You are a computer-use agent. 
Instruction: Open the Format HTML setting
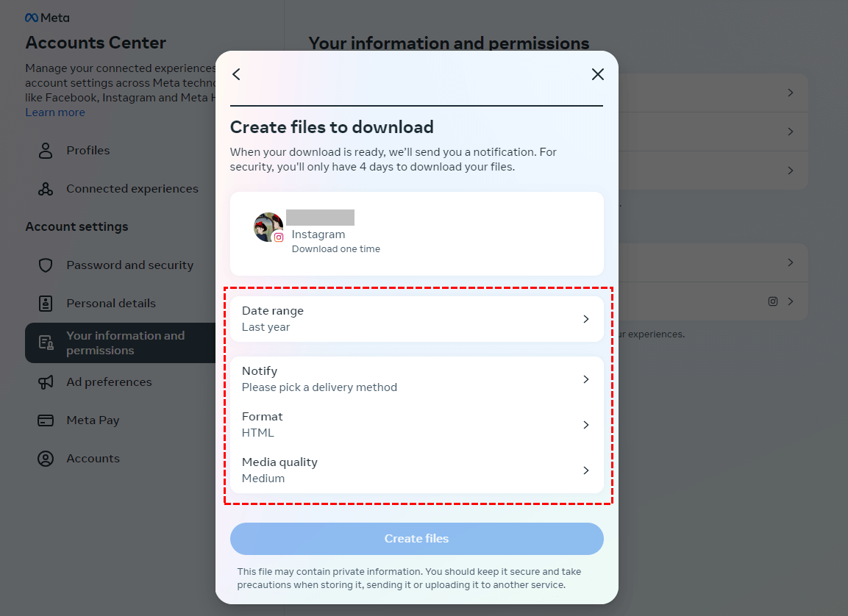tap(416, 425)
